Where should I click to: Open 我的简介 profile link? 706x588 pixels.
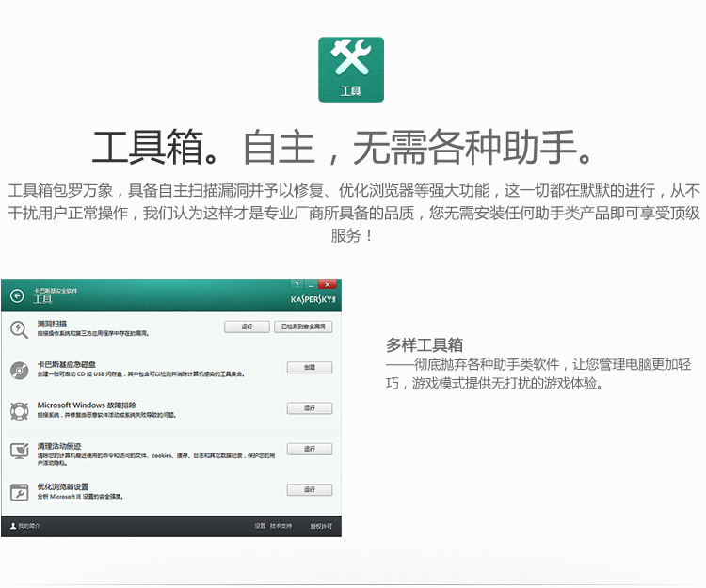pyautogui.click(x=26, y=526)
